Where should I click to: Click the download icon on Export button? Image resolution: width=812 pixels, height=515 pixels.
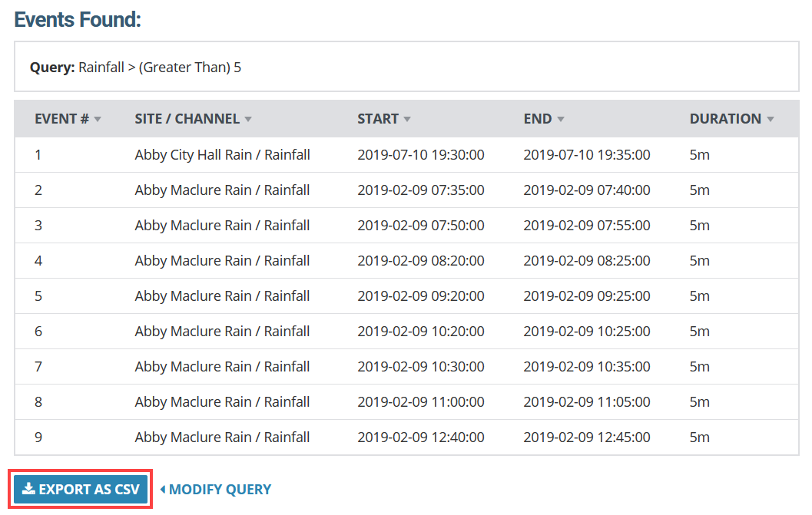click(x=29, y=489)
